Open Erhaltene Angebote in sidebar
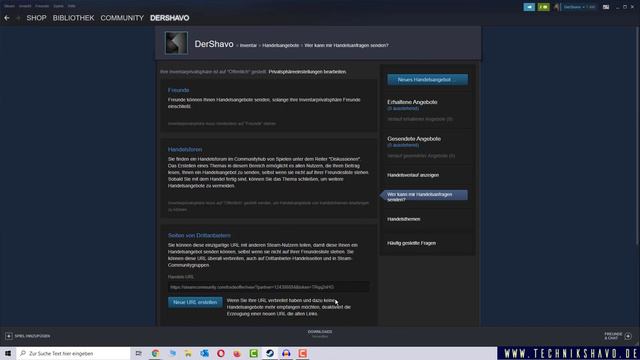The height and width of the screenshot is (360, 640). tap(412, 102)
